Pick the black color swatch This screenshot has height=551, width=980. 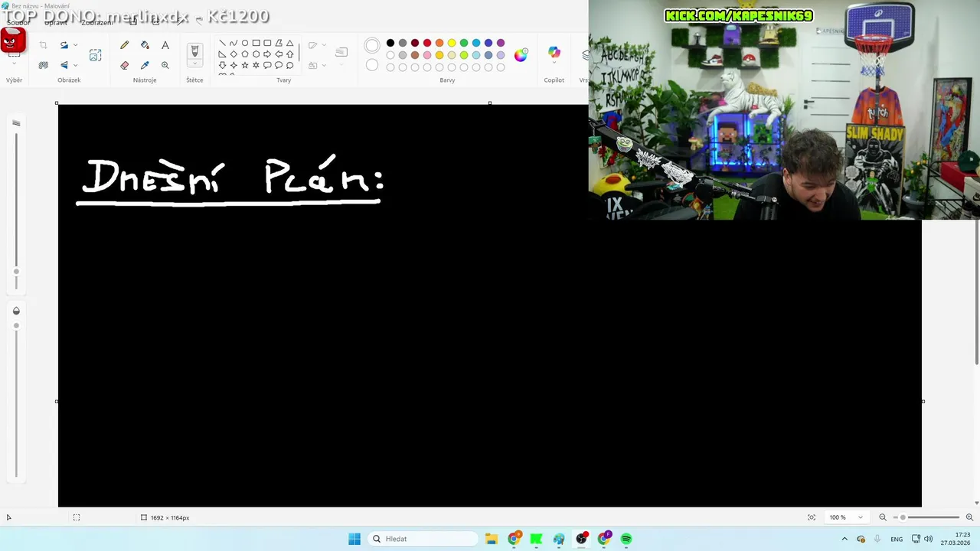coord(390,43)
